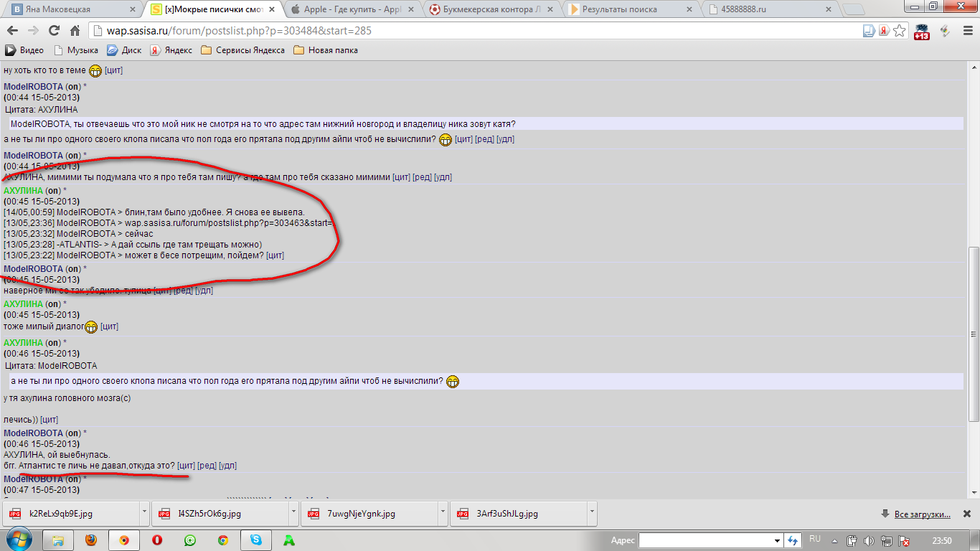The height and width of the screenshot is (551, 980).
Task: Bookmark this page with the star icon
Action: (x=900, y=31)
